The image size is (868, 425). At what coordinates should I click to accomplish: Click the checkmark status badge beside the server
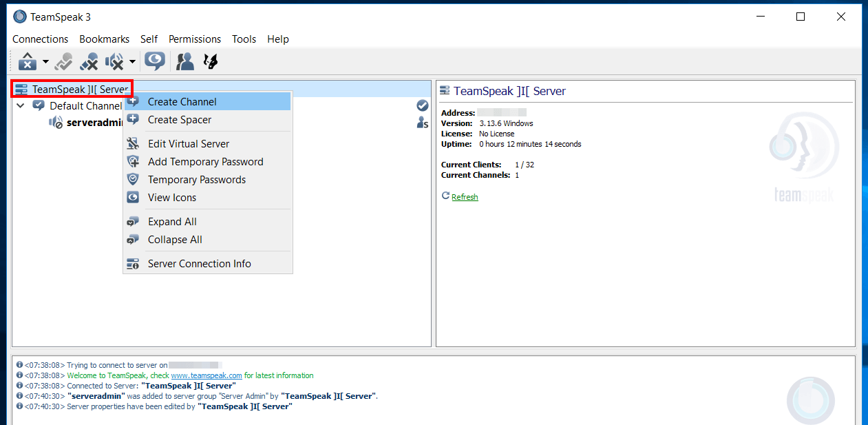422,105
